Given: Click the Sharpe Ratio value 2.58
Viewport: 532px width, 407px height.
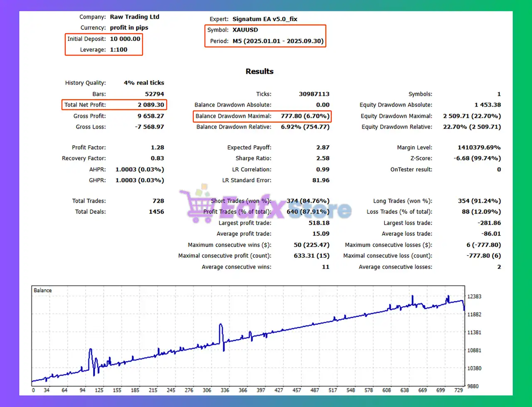Looking at the screenshot, I should tap(323, 158).
